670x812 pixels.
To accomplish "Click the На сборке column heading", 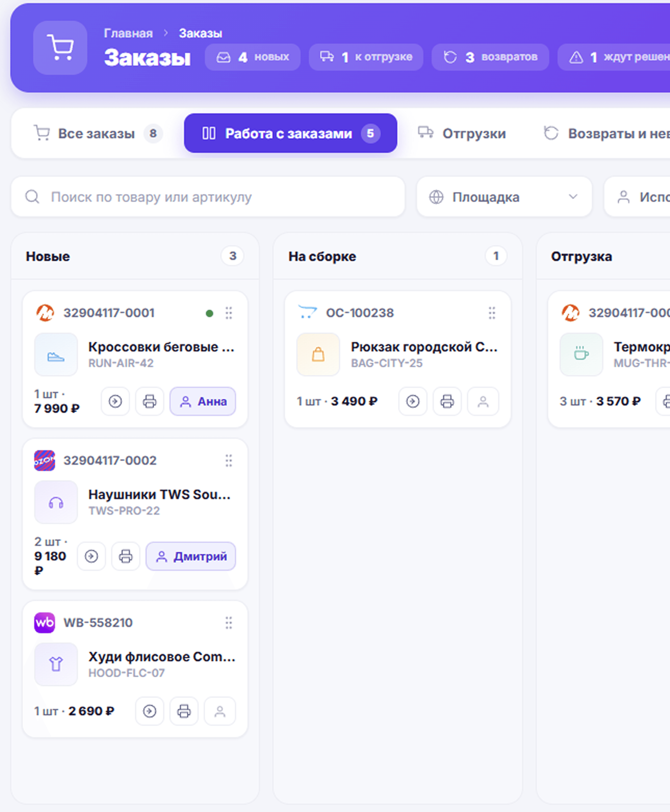I will [322, 256].
